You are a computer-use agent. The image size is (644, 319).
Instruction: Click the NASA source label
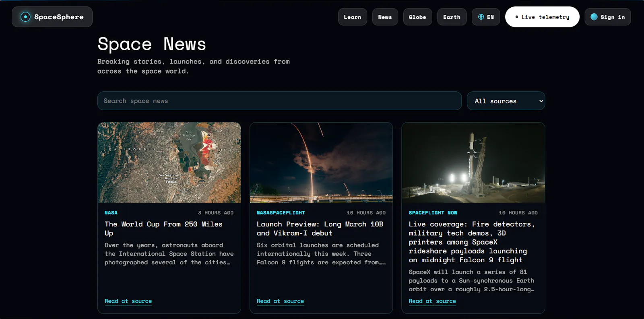[111, 213]
